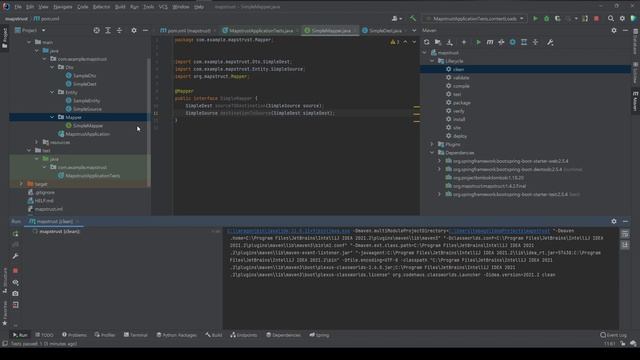Screen dimensions: 640x360
Task: Open Spring tool window
Action: click(319, 335)
